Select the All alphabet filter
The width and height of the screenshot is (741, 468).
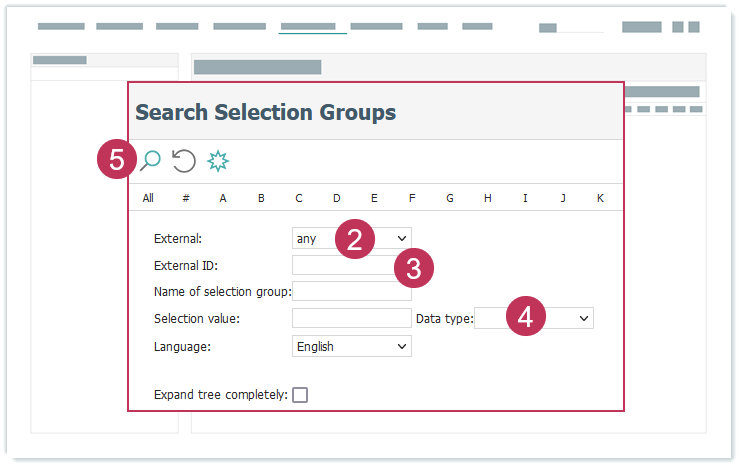pos(148,198)
